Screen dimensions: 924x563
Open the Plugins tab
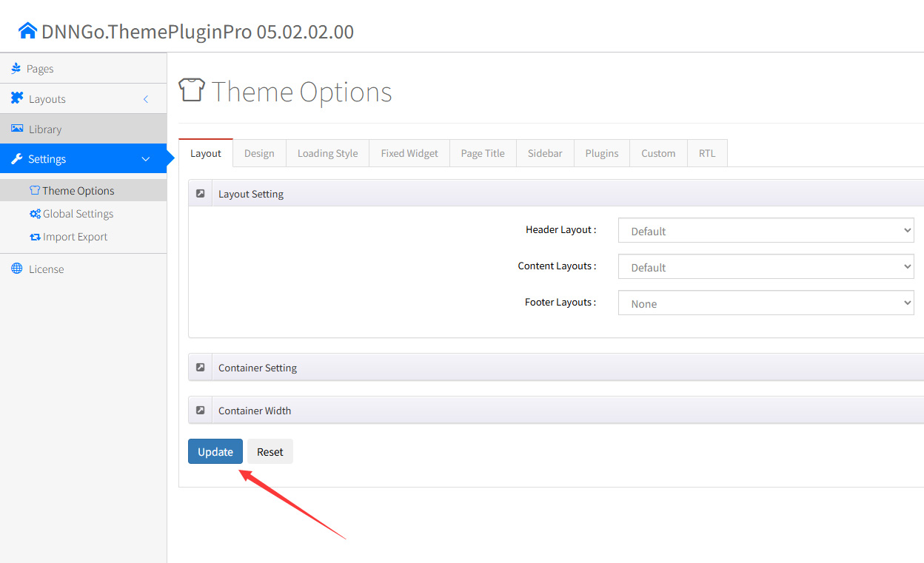[x=602, y=153]
